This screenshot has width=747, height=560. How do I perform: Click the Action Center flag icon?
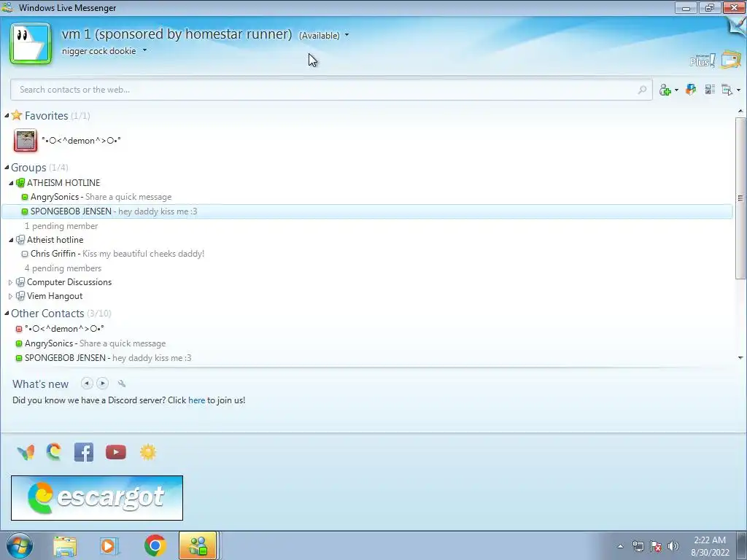click(656, 546)
